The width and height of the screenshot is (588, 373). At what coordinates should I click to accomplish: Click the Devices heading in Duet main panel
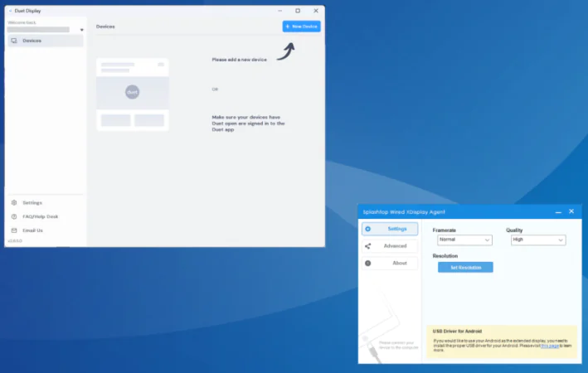[105, 27]
